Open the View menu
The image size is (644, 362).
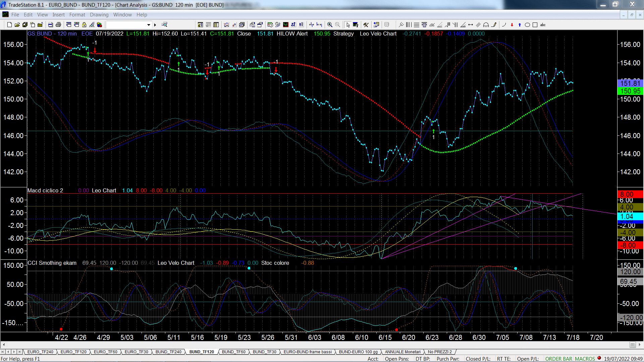point(42,15)
